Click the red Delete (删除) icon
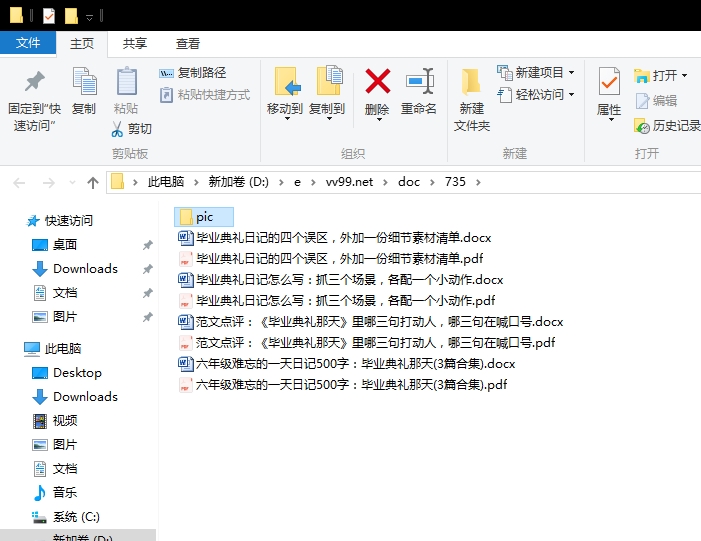 click(377, 81)
